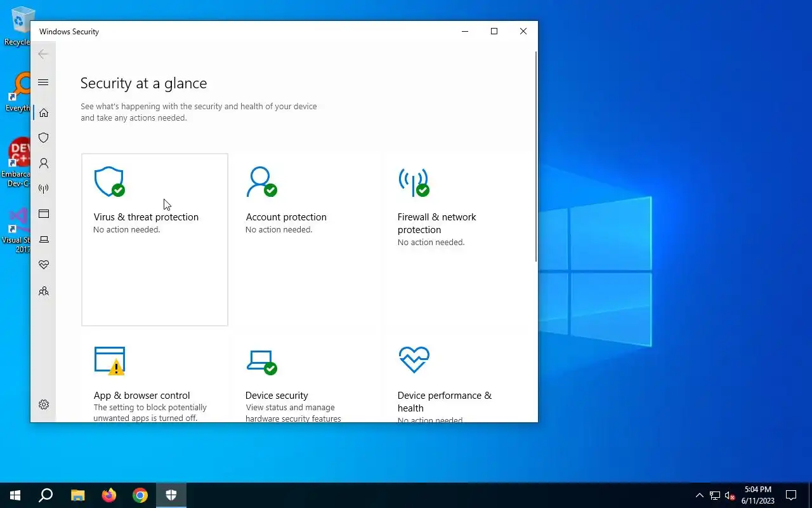Open App & browser control title

click(141, 396)
